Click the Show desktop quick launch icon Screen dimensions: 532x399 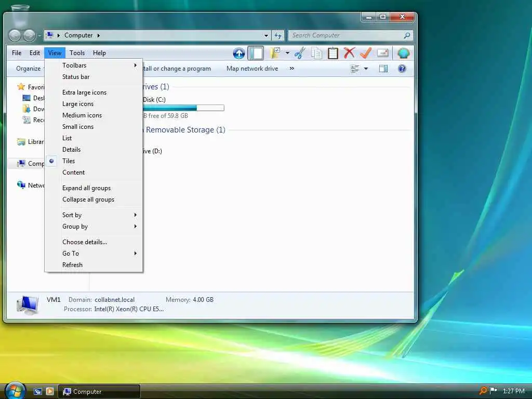click(37, 391)
